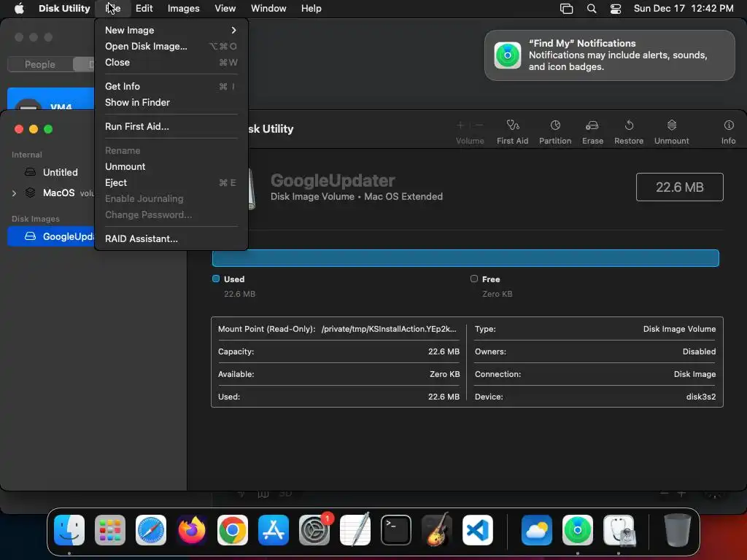The image size is (747, 560).
Task: Click the mount point path value
Action: click(388, 329)
